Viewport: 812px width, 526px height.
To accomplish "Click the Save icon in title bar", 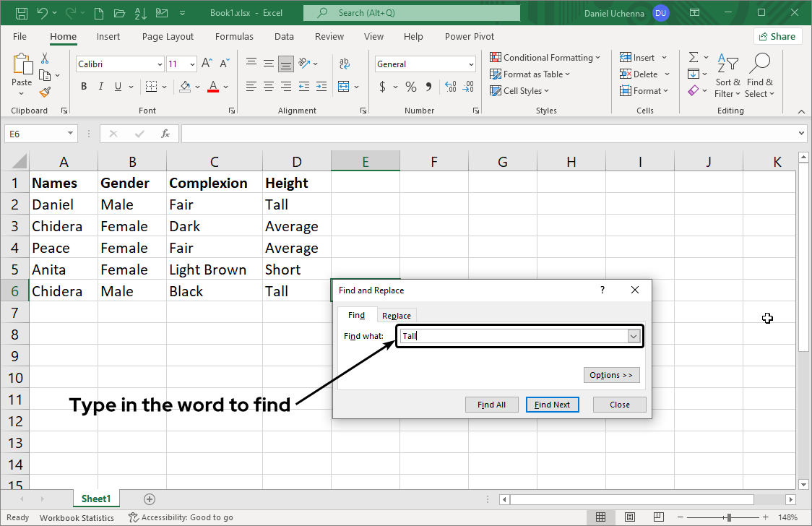I will coord(22,13).
